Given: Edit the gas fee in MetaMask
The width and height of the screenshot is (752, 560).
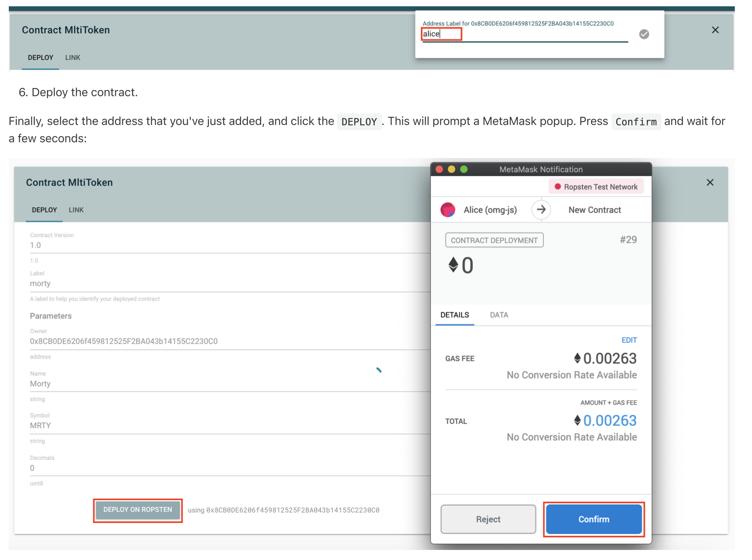Looking at the screenshot, I should tap(629, 340).
